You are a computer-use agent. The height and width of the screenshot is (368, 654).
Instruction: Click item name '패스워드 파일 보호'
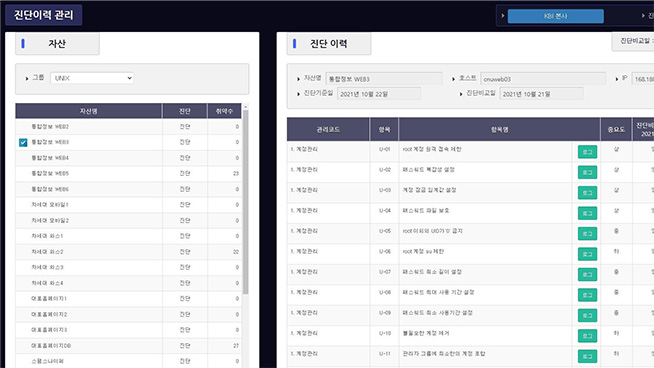tap(426, 210)
